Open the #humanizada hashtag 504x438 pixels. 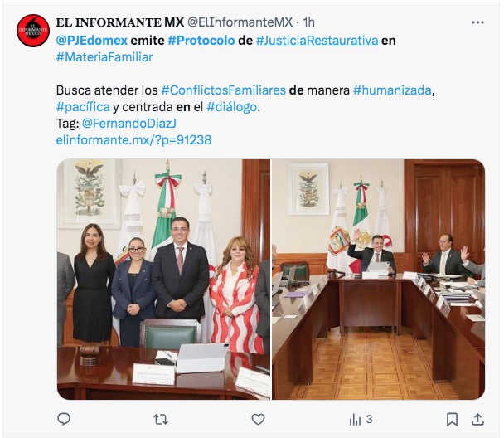coord(392,90)
